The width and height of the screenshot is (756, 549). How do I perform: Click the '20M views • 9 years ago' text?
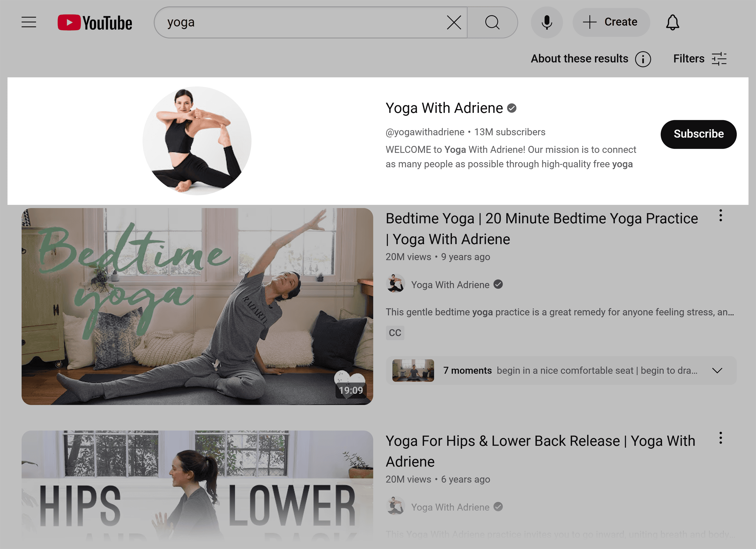pyautogui.click(x=438, y=257)
